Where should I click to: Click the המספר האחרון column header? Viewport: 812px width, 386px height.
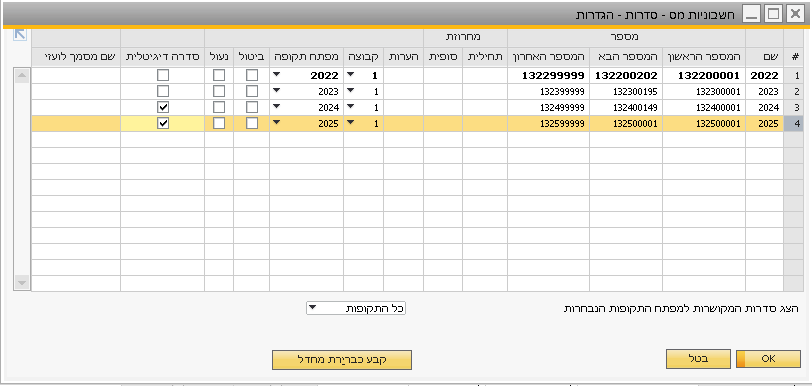click(x=548, y=57)
